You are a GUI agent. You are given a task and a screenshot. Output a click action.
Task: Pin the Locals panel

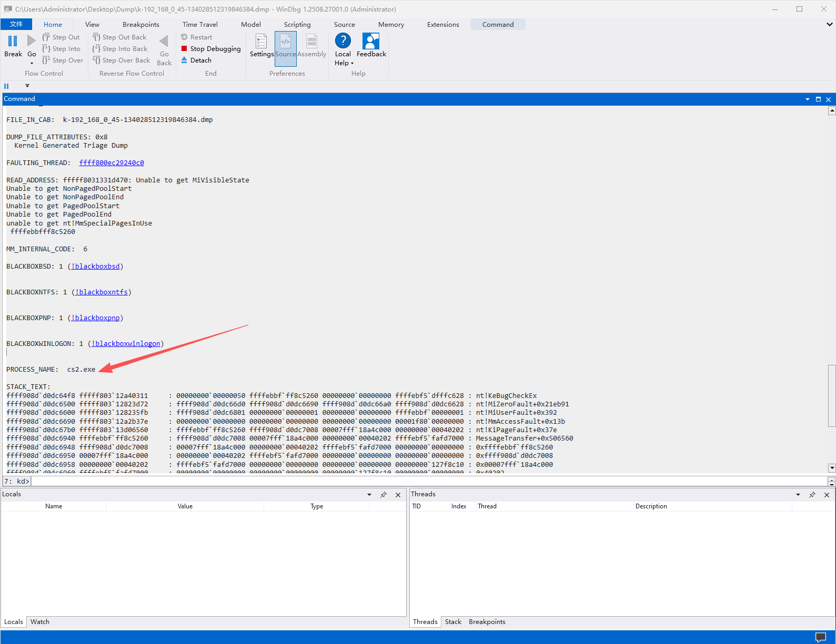384,495
